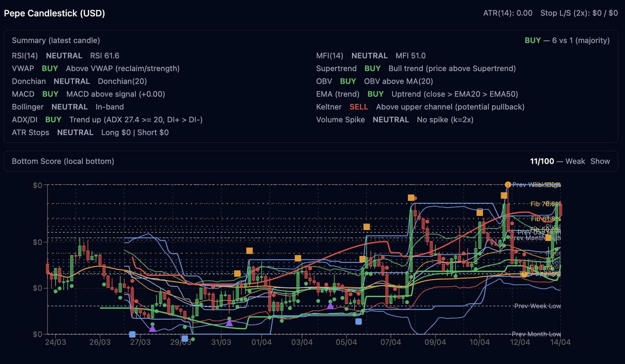This screenshot has height=364, width=625.
Task: Click the Pepe Candlestick (USD) title
Action: point(54,13)
